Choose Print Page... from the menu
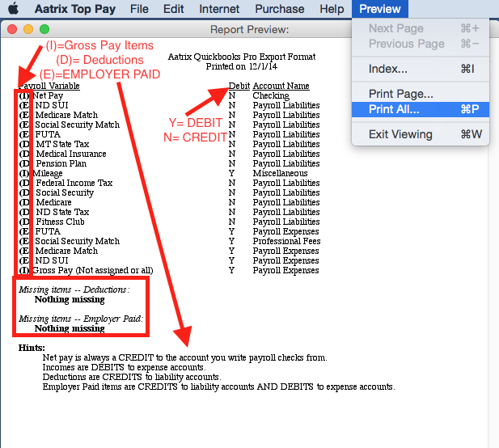 tap(421, 94)
